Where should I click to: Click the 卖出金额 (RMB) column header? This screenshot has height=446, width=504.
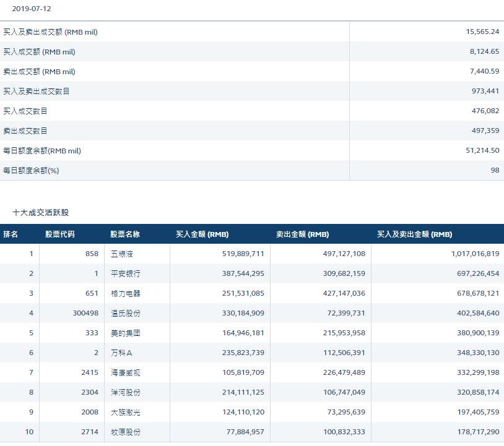tap(302, 234)
